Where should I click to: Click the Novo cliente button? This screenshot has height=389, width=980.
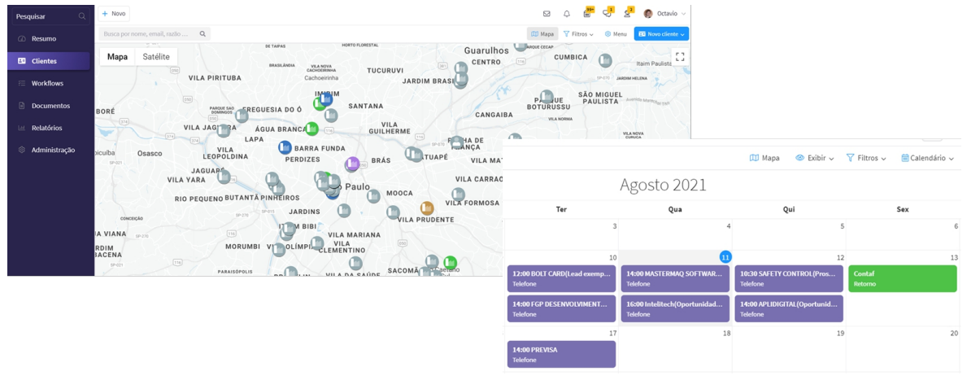(x=661, y=34)
